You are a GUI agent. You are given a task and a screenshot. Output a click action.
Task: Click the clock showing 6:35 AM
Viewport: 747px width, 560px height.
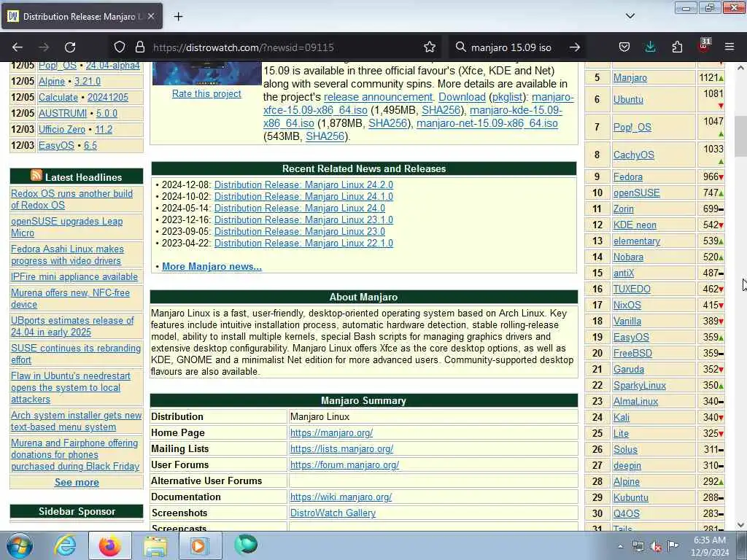coord(710,540)
